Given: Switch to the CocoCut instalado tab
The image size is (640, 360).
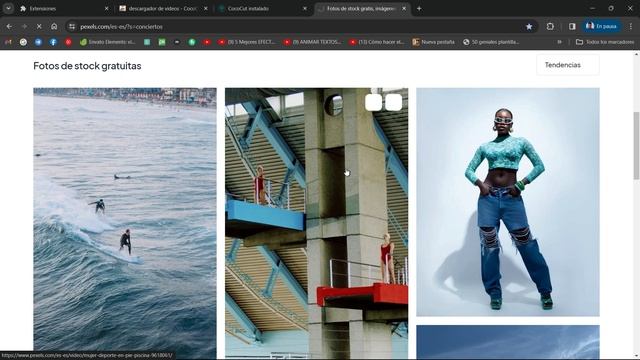Looking at the screenshot, I should [263, 9].
